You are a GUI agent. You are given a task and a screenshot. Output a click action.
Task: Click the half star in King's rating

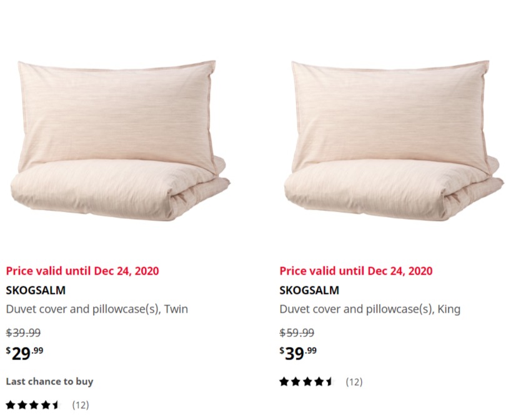click(329, 382)
